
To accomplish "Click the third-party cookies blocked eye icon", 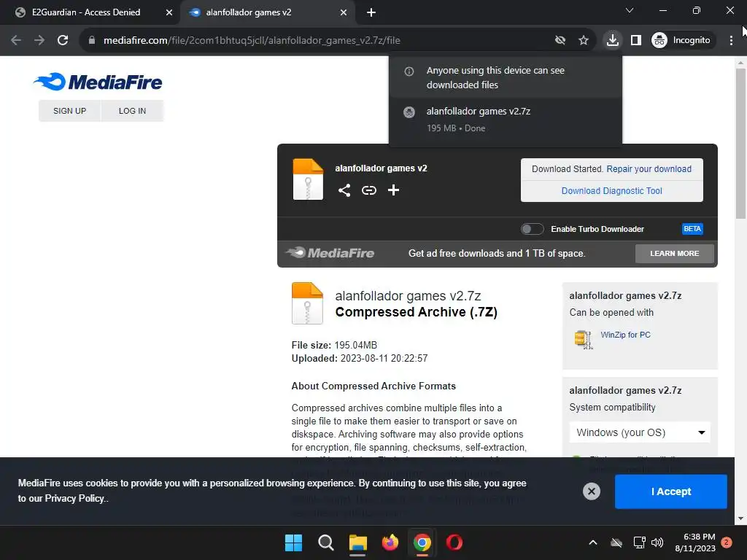I will [x=560, y=41].
